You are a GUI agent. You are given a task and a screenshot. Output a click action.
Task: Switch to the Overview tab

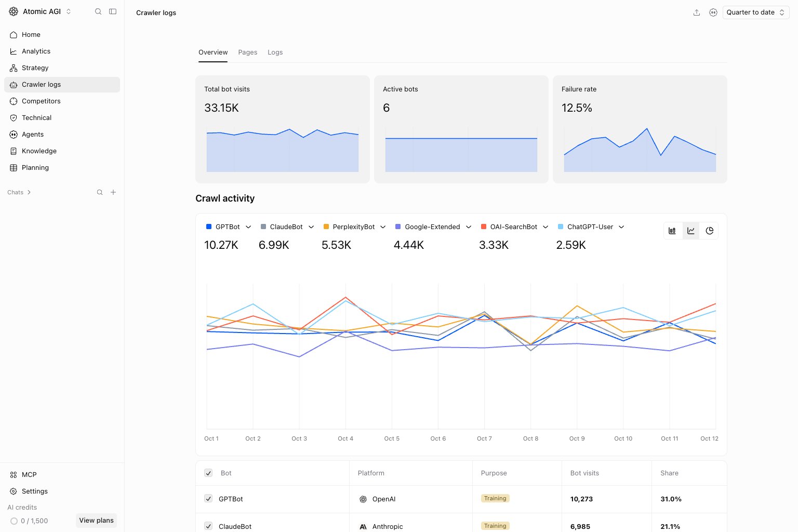pos(213,52)
